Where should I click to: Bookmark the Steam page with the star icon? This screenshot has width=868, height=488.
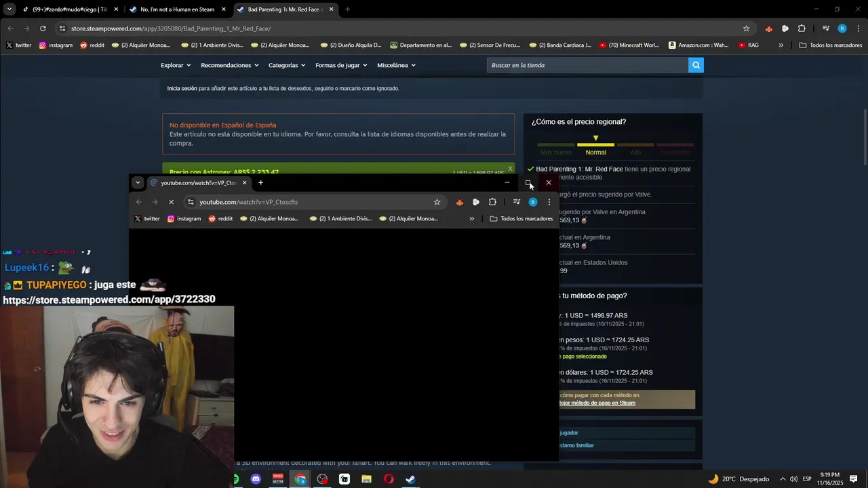tap(746, 28)
